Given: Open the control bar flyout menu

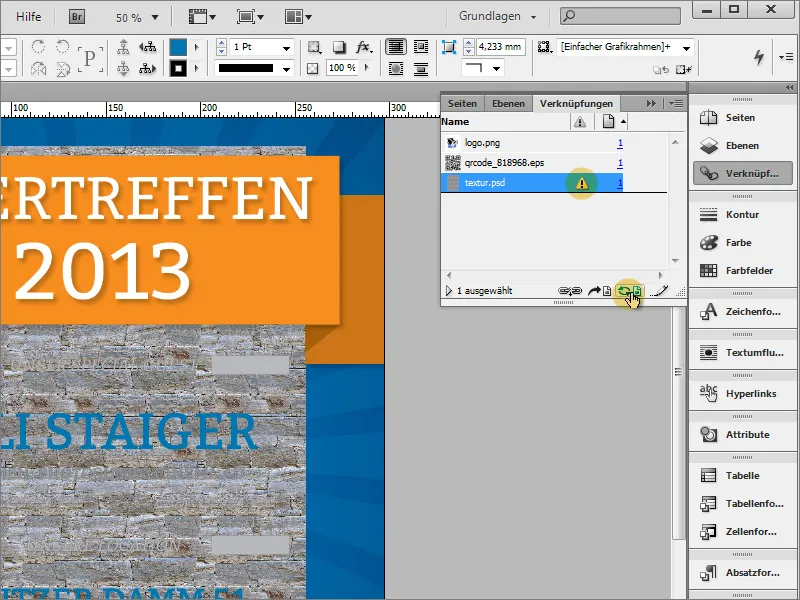Looking at the screenshot, I should coord(786,57).
